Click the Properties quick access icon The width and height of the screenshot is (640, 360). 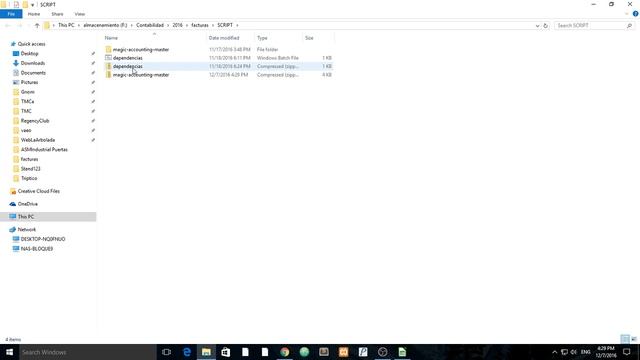(16, 4)
